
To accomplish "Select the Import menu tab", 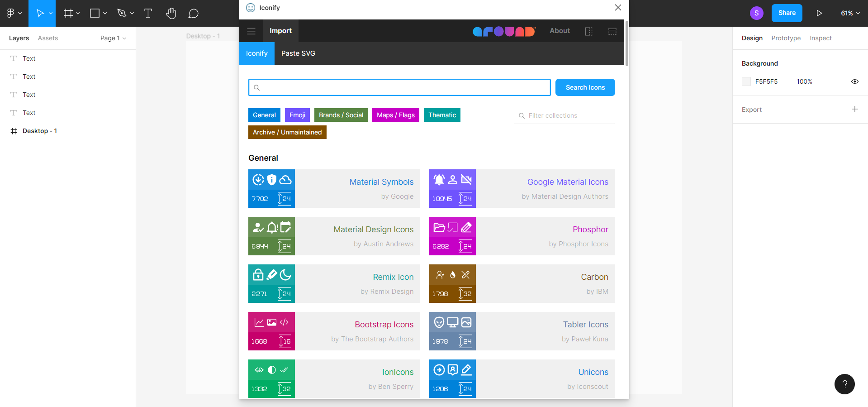I will (280, 31).
